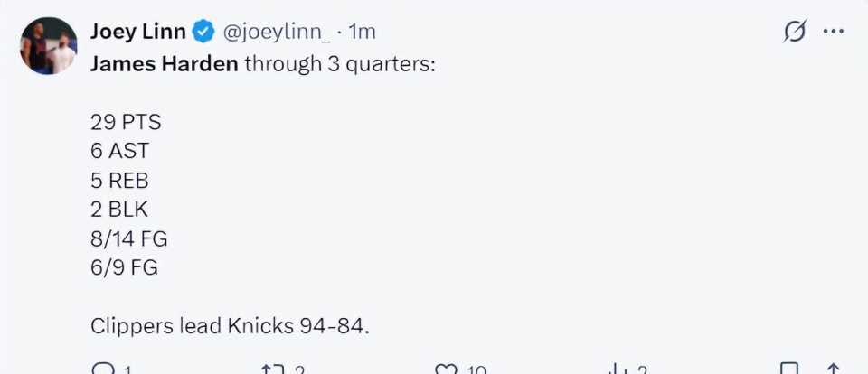This screenshot has height=374, width=868.
Task: Click the "2 BLK" stat line
Action: 118,210
